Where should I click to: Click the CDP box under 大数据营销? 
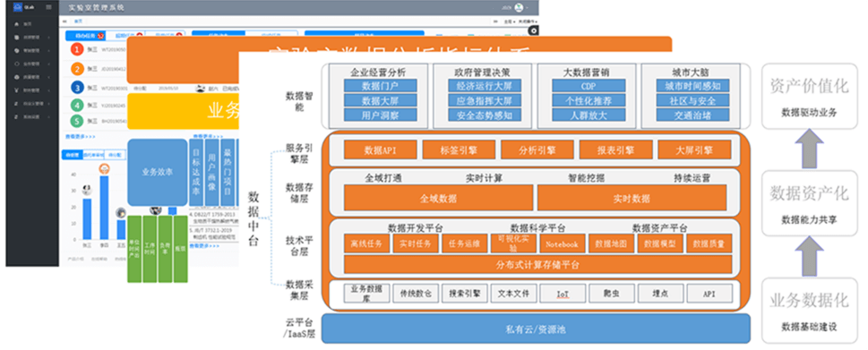coord(589,86)
